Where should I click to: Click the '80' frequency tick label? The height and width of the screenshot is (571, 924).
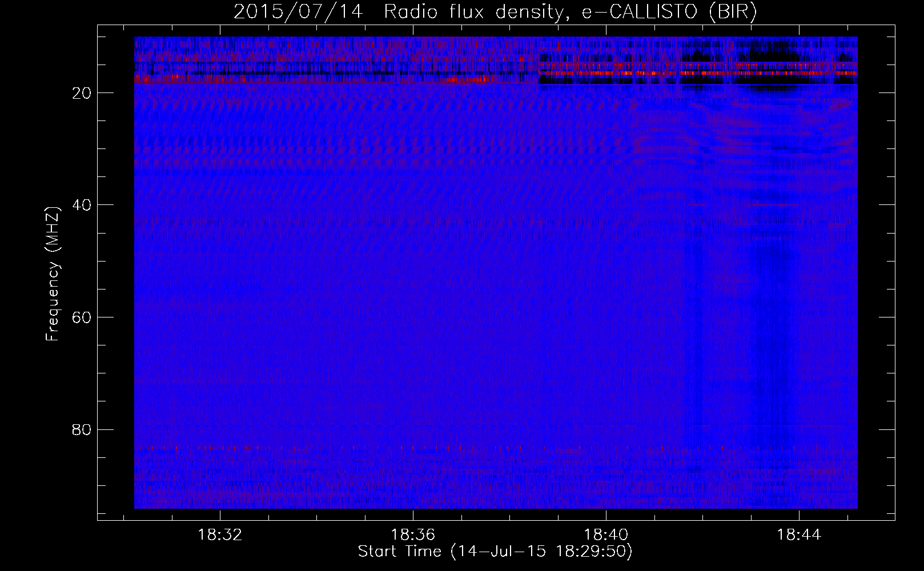(x=82, y=429)
